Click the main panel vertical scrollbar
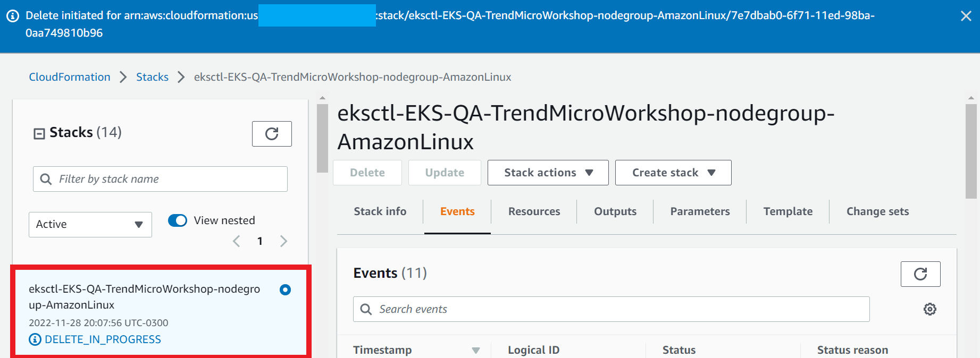980x358 pixels. (x=971, y=151)
